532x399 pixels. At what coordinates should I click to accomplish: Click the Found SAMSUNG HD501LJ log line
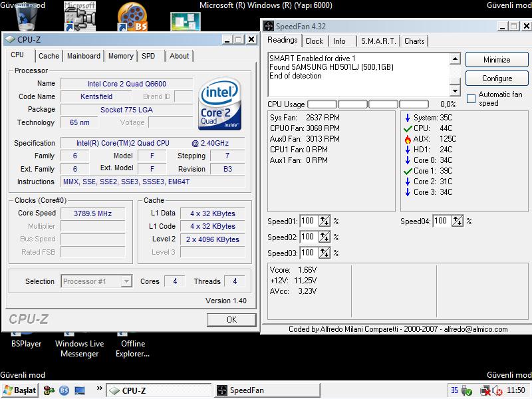click(331, 67)
